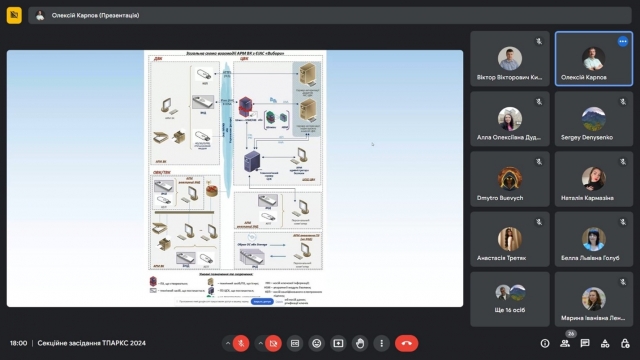Click the presenter avatar in the header
Image resolution: width=640 pixels, height=360 pixels.
(40, 16)
